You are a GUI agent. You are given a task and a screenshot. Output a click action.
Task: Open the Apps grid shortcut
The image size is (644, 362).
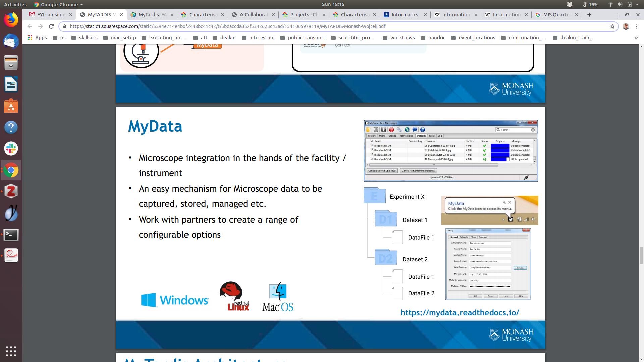pyautogui.click(x=37, y=38)
